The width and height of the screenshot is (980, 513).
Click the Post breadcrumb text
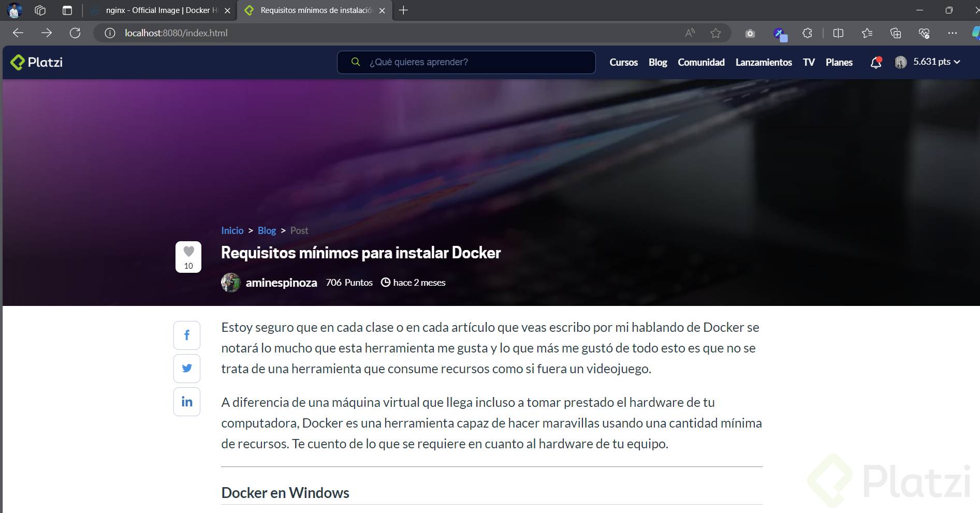coord(299,231)
